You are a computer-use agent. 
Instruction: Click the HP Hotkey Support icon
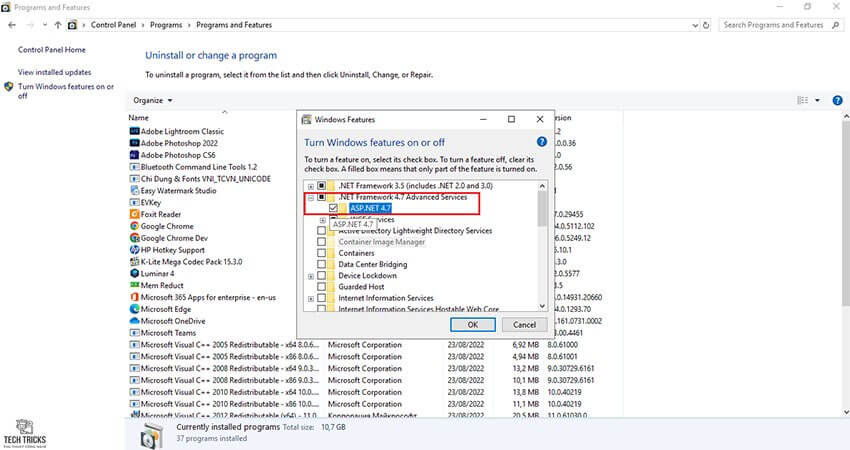coord(134,250)
